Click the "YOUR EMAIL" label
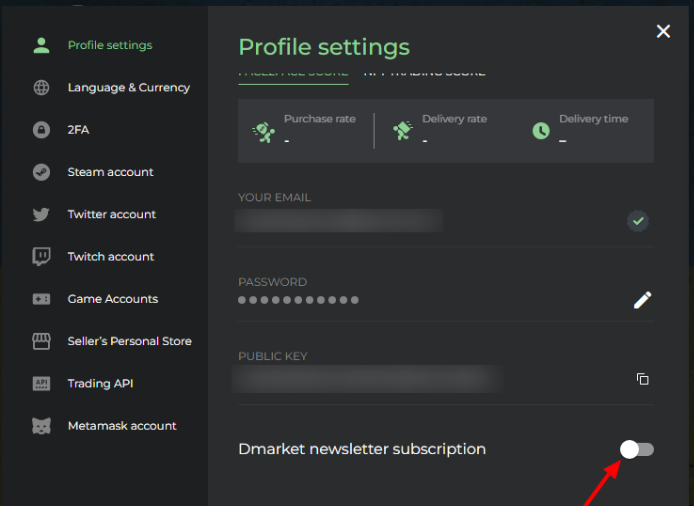This screenshot has height=506, width=694. point(274,197)
